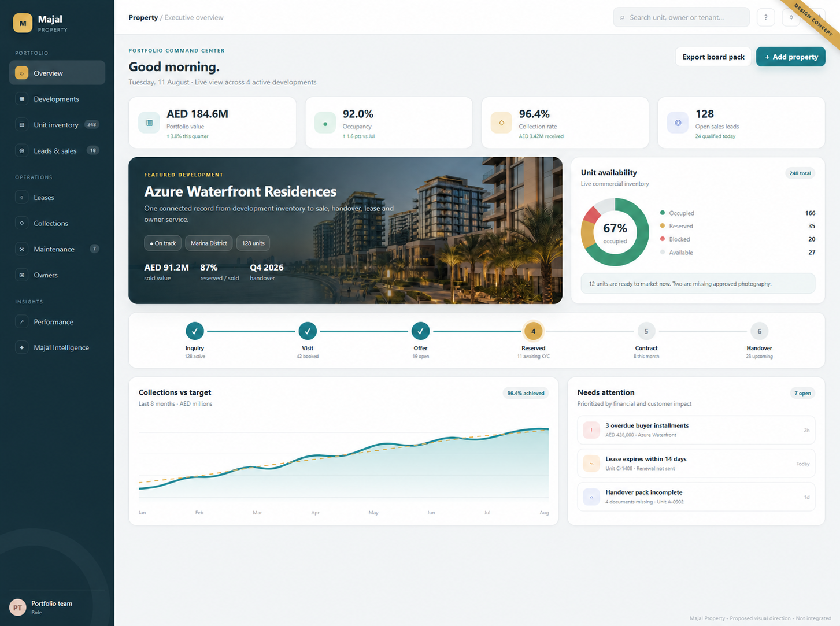
Task: Click the Unit inventory sidebar icon
Action: [21, 125]
